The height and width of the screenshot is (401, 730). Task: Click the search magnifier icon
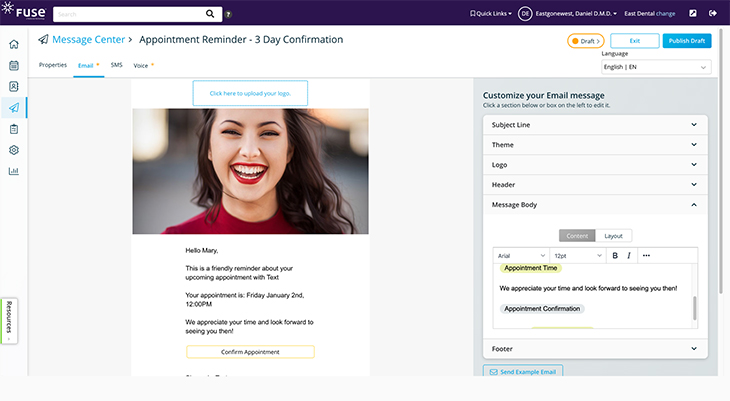coord(210,14)
